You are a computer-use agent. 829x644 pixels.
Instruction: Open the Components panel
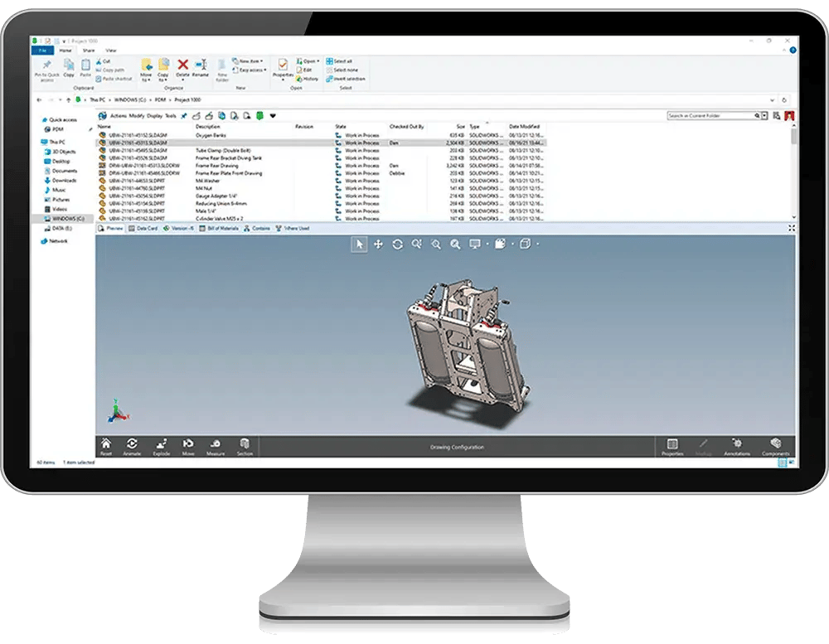(x=776, y=447)
